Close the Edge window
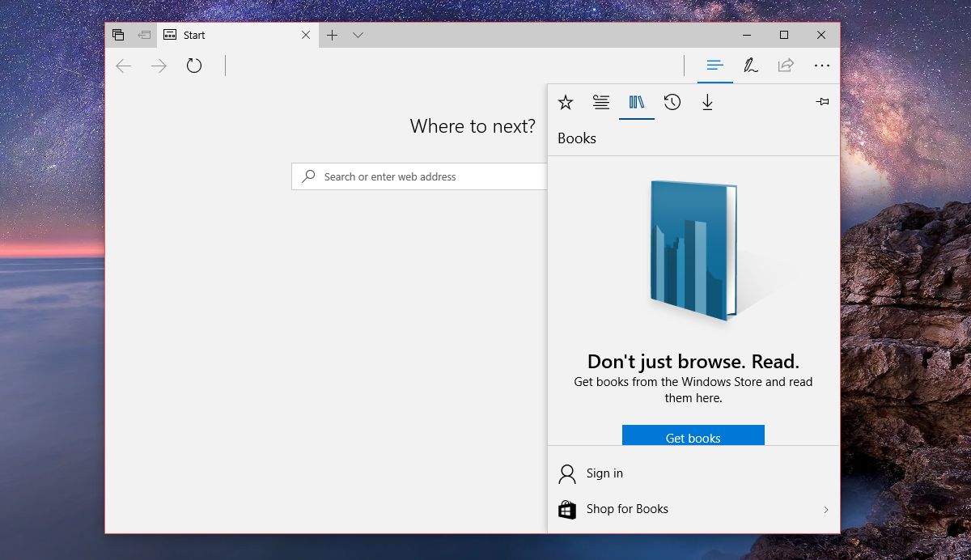Screen dimensions: 971x560 pos(821,35)
